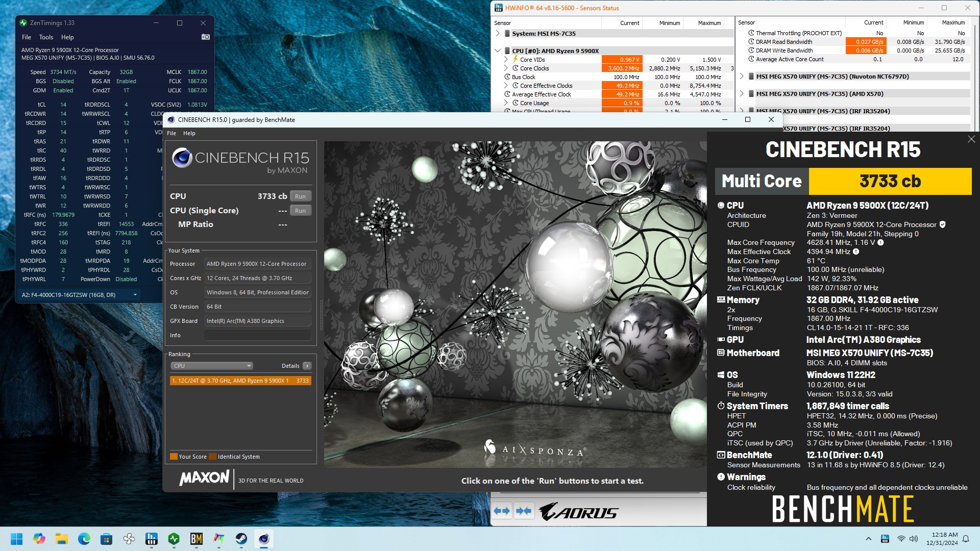Switch to BenchMate from the taskbar
The height and width of the screenshot is (551, 980).
click(x=196, y=539)
